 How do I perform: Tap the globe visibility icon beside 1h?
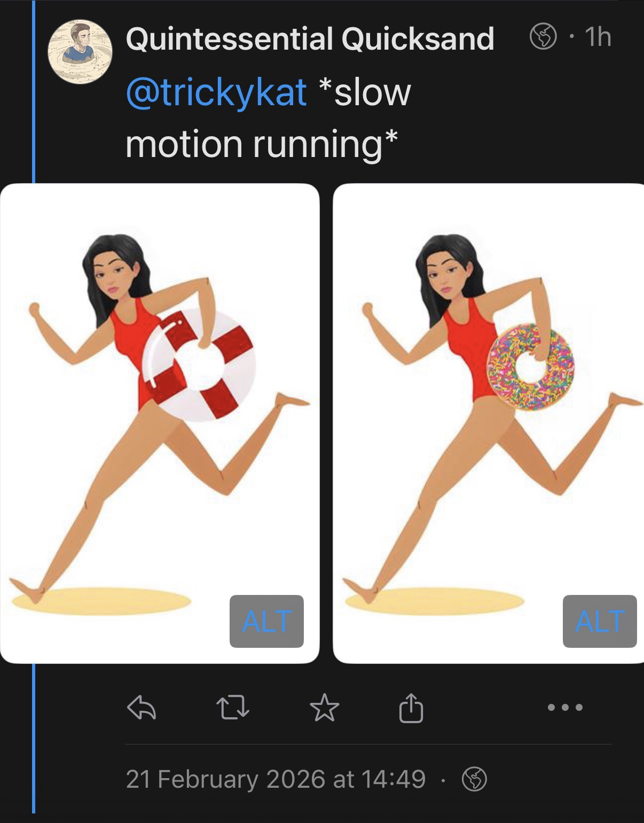click(x=543, y=37)
